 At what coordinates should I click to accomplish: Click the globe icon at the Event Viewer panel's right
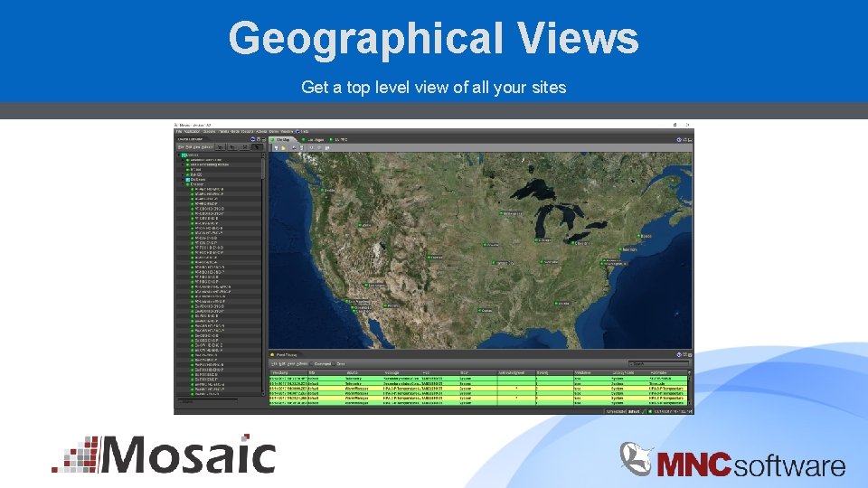[x=679, y=354]
